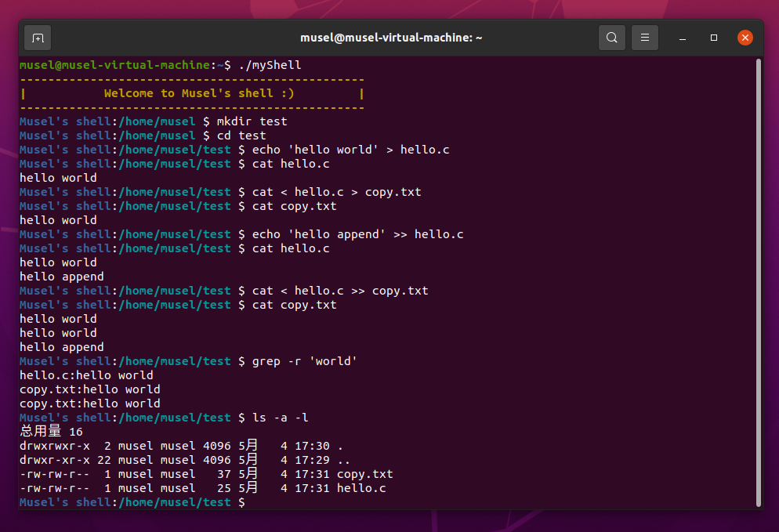Click the copy.txt filename in ls listing

[x=364, y=474]
